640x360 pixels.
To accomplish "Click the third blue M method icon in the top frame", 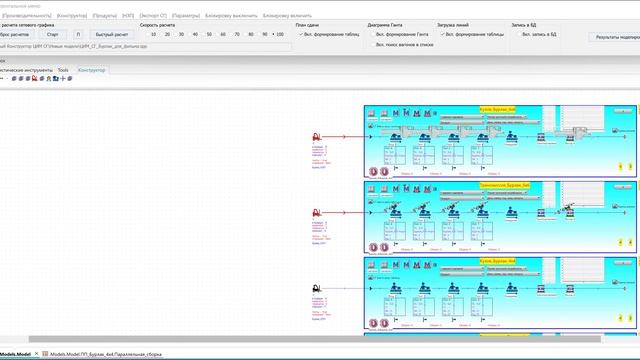I will 417,113.
